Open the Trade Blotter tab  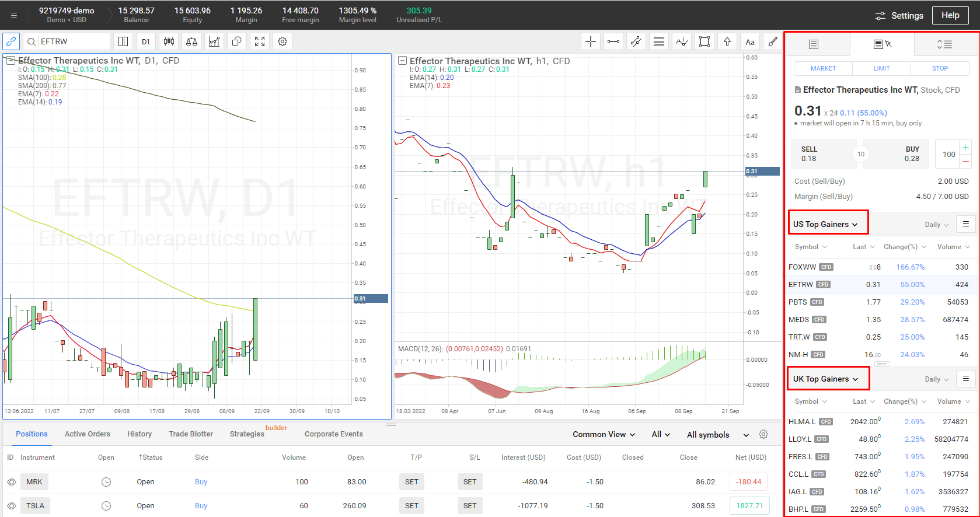[x=191, y=434]
